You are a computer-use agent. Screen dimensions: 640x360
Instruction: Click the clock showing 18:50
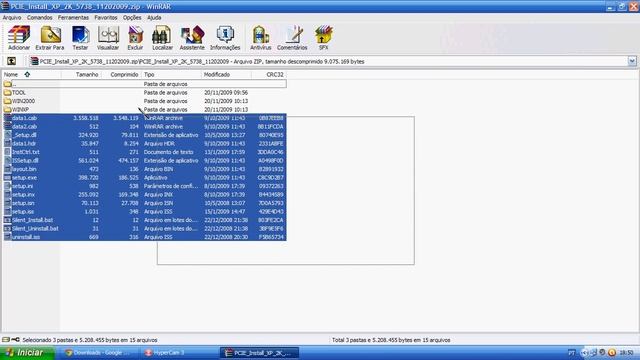(x=626, y=353)
